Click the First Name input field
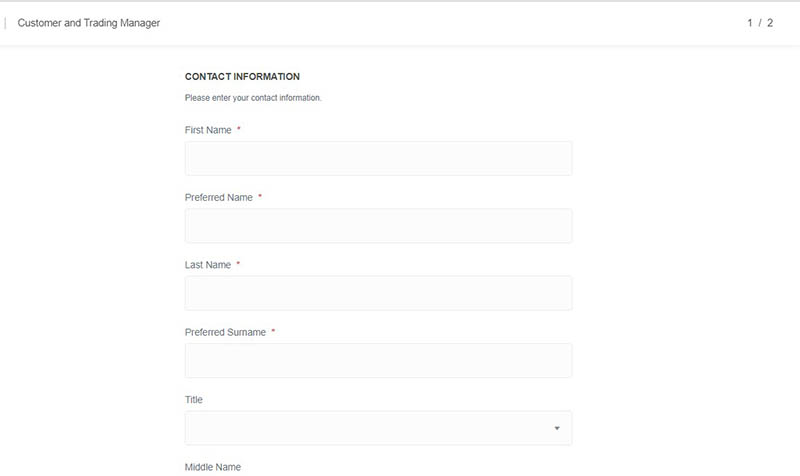The width and height of the screenshot is (800, 476). 378,159
